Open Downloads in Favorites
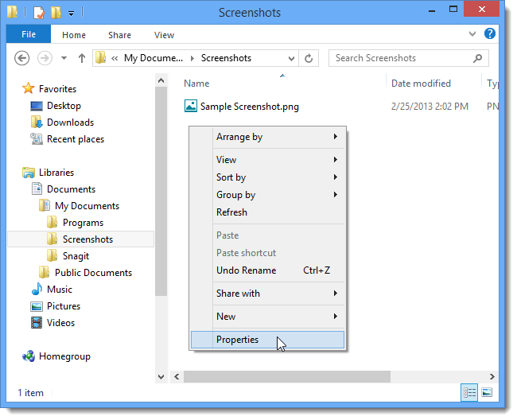Viewport: 517px width, 420px height. coord(70,122)
